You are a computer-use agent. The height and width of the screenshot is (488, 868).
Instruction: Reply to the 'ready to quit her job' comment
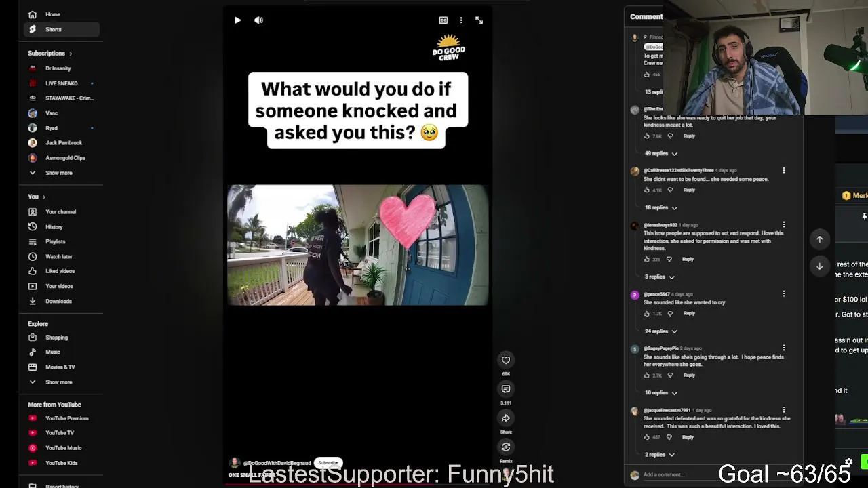(x=689, y=136)
